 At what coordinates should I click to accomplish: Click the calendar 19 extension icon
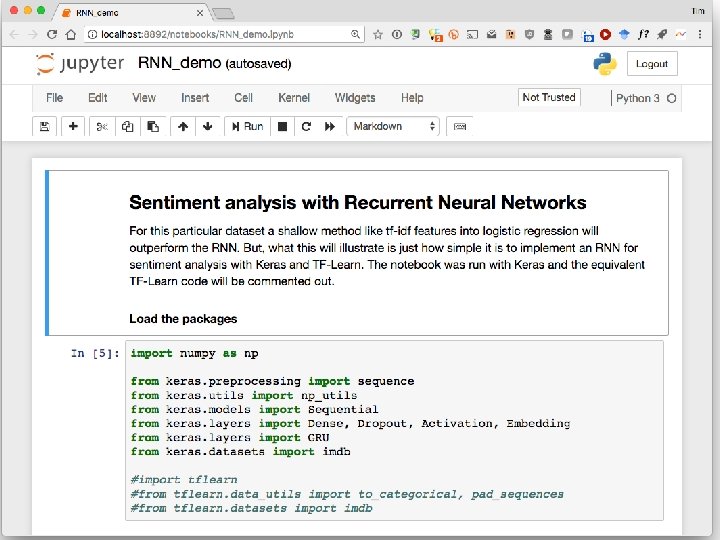pyautogui.click(x=587, y=35)
